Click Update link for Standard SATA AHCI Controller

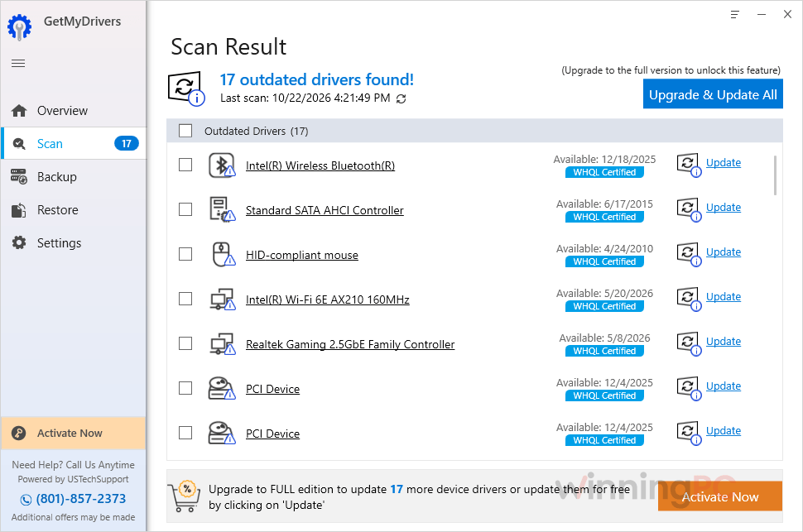723,208
